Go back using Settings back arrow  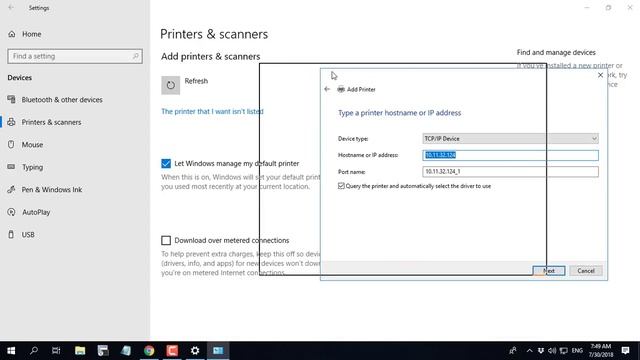[x=11, y=8]
